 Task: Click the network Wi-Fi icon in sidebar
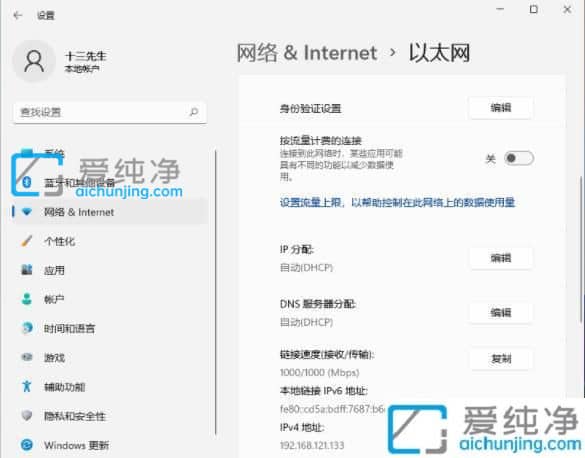click(27, 212)
